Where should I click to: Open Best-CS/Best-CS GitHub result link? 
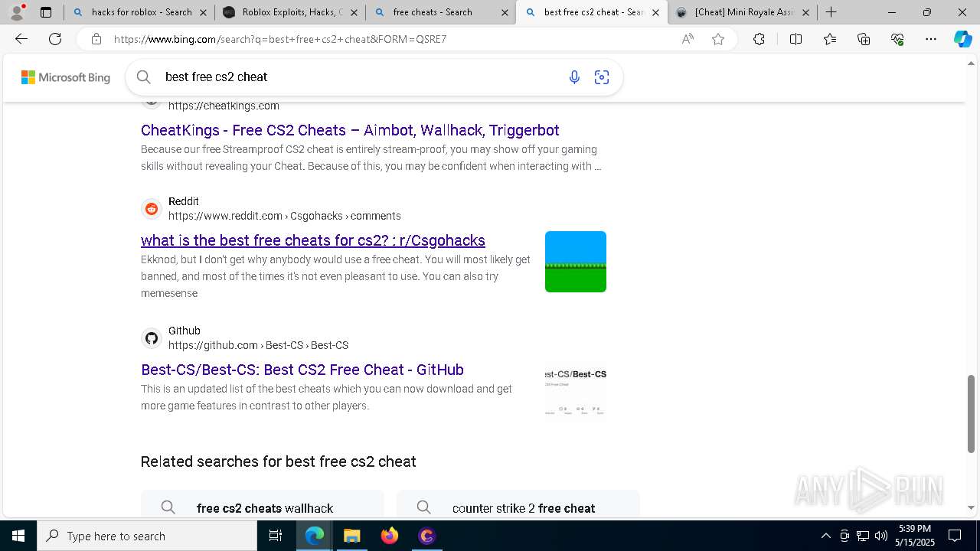click(302, 370)
